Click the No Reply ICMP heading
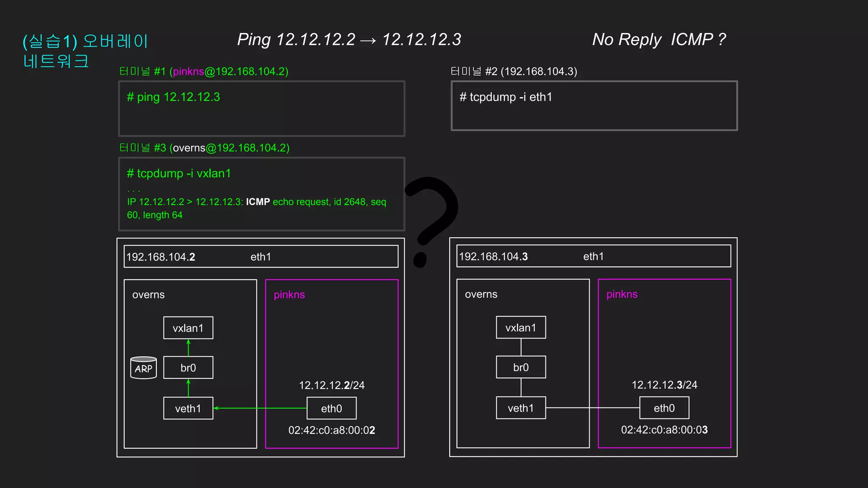868x488 pixels. [x=659, y=40]
